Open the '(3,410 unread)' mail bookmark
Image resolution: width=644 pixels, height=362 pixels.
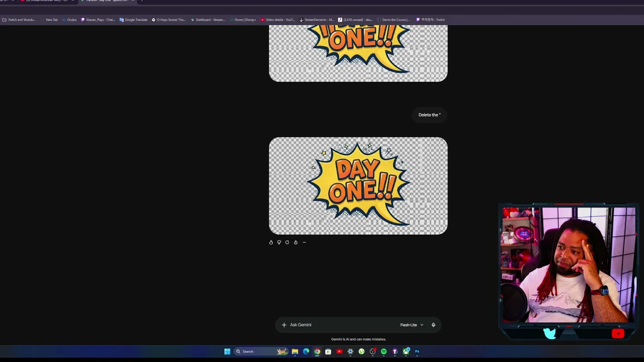[x=356, y=20]
